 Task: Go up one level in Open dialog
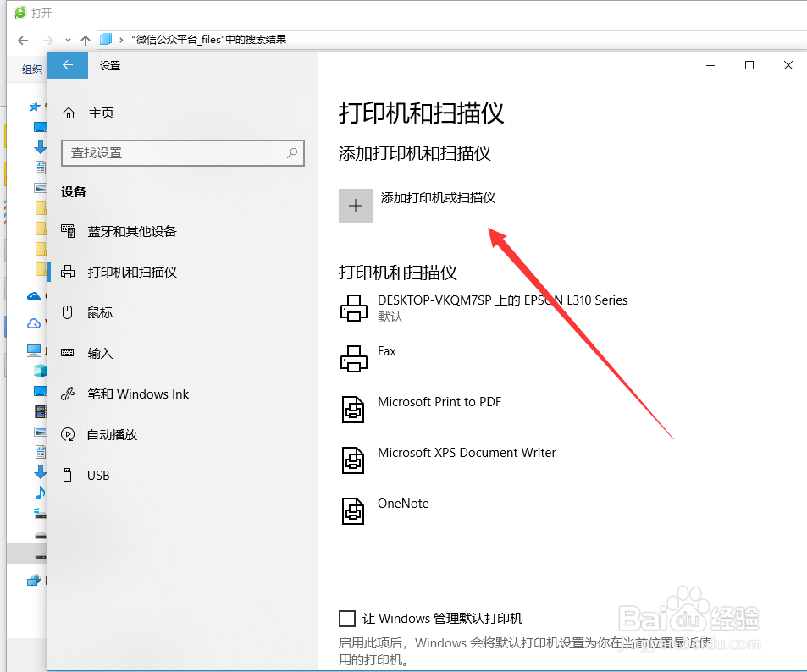click(x=86, y=40)
